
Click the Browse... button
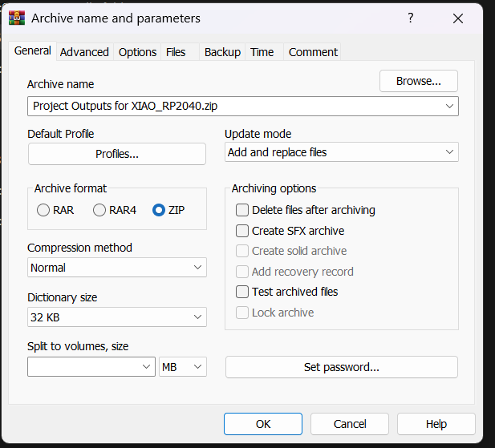[x=418, y=81]
